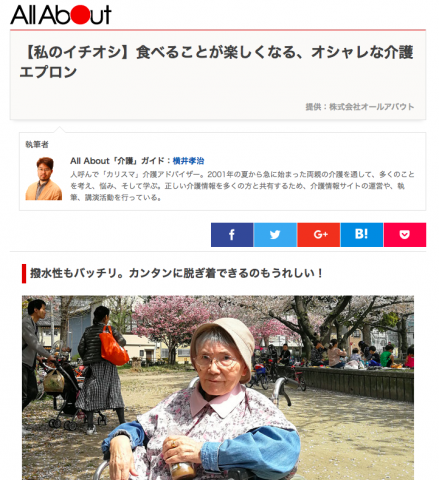Share the article on Facebook
439x480 pixels.
(232, 235)
